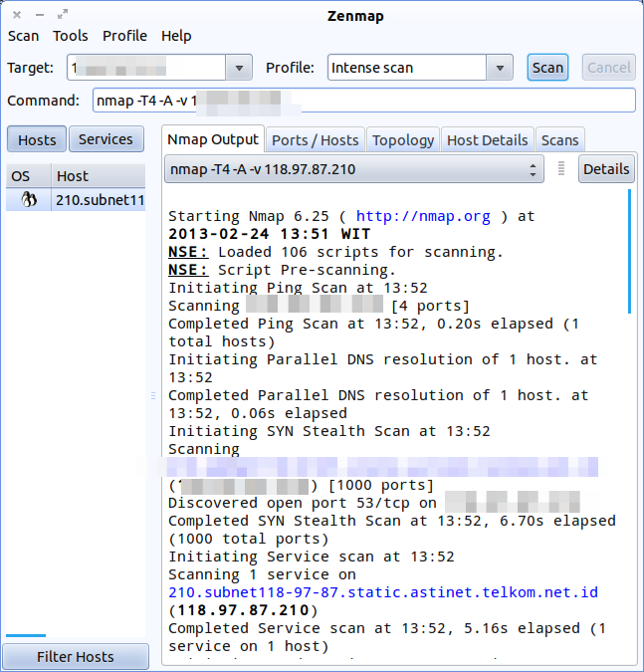Click the Scan button to start scanning
Image resolution: width=644 pixels, height=672 pixels.
[547, 68]
